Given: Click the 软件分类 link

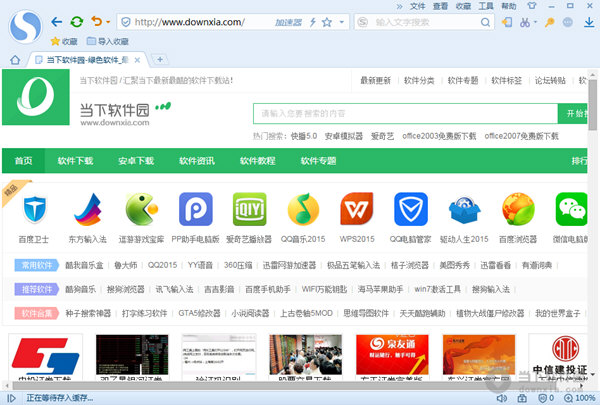Looking at the screenshot, I should (x=419, y=80).
